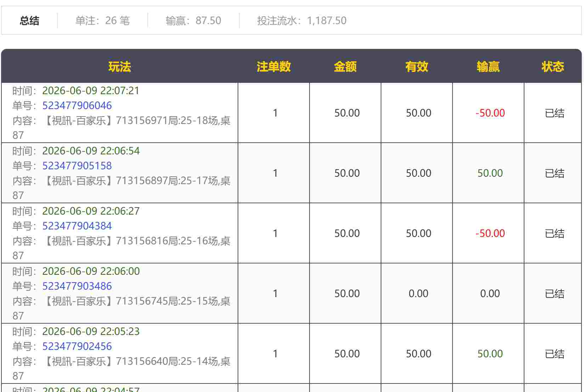Click 已结 status in the 22:06:27 row

click(x=555, y=233)
